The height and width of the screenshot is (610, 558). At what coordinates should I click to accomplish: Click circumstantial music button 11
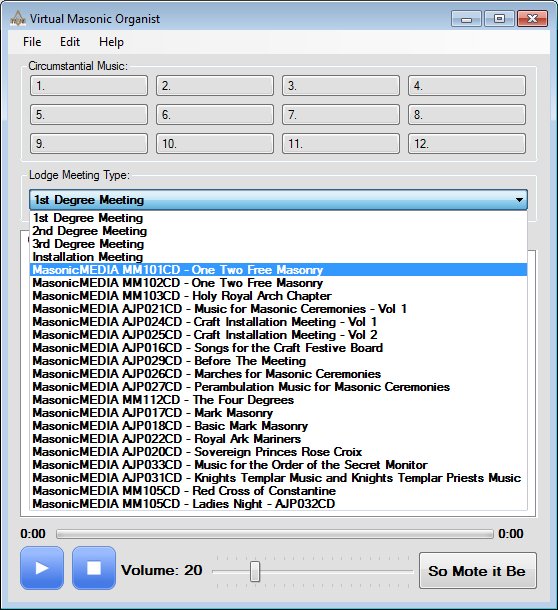tap(341, 144)
